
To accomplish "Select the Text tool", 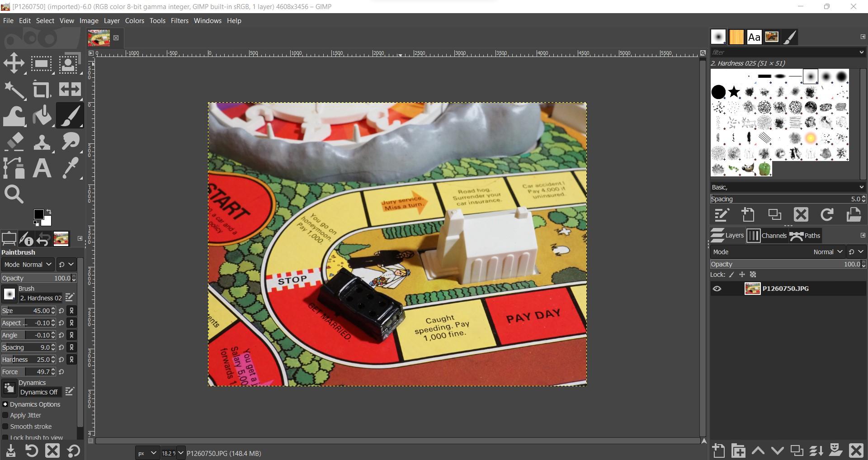I will tap(42, 168).
